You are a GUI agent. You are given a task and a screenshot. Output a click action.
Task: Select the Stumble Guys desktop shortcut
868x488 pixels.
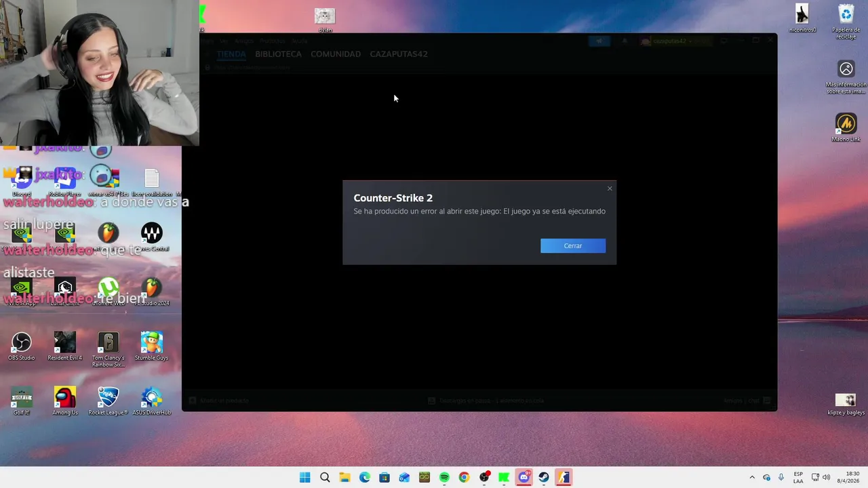[152, 346]
